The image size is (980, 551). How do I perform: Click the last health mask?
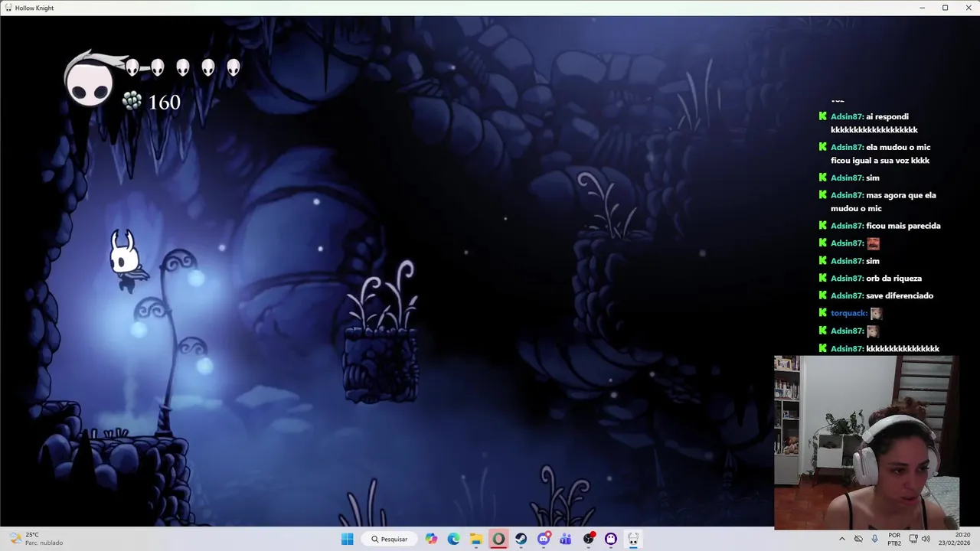234,67
